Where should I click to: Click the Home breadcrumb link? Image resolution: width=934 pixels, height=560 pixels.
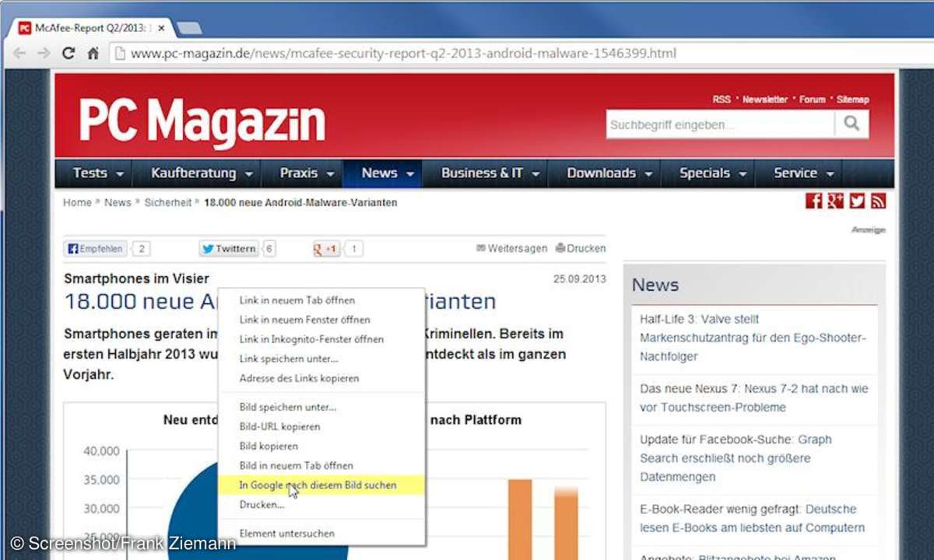click(77, 202)
